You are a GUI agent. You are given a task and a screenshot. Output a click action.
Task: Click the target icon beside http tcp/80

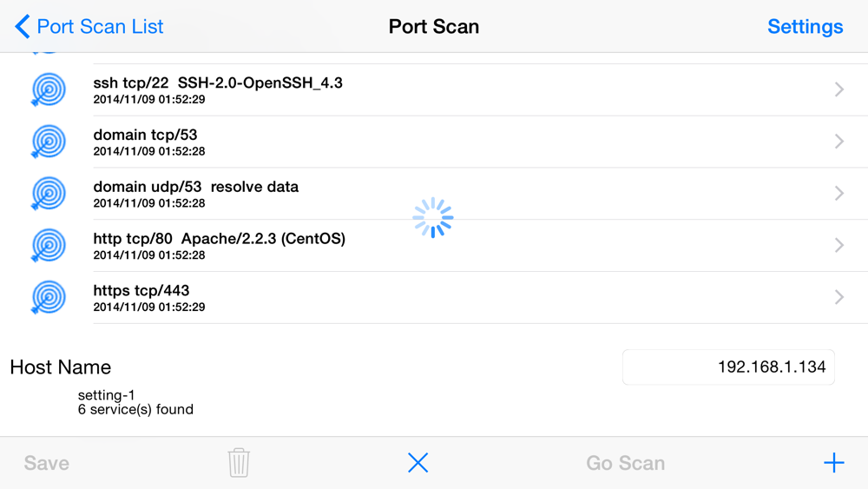pos(49,246)
